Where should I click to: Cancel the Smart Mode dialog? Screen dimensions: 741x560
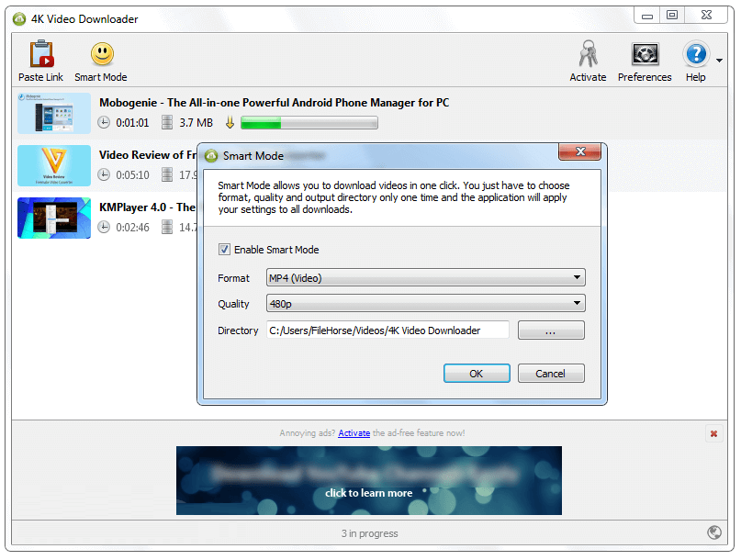coord(551,374)
